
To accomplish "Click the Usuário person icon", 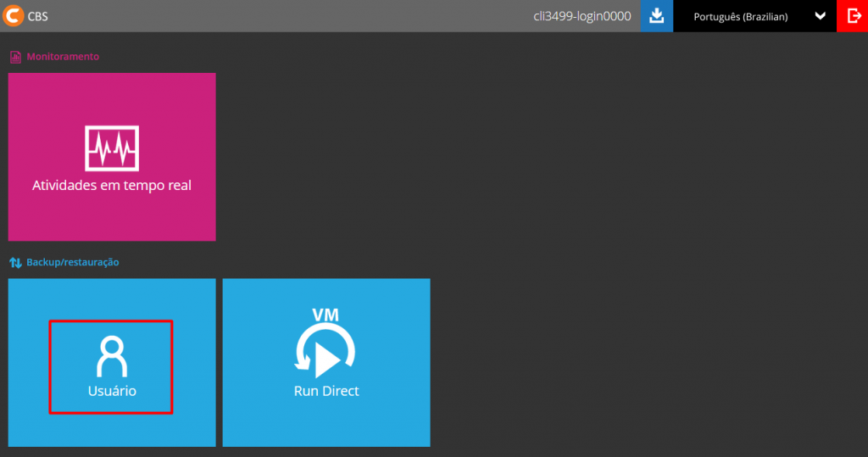I will click(112, 356).
